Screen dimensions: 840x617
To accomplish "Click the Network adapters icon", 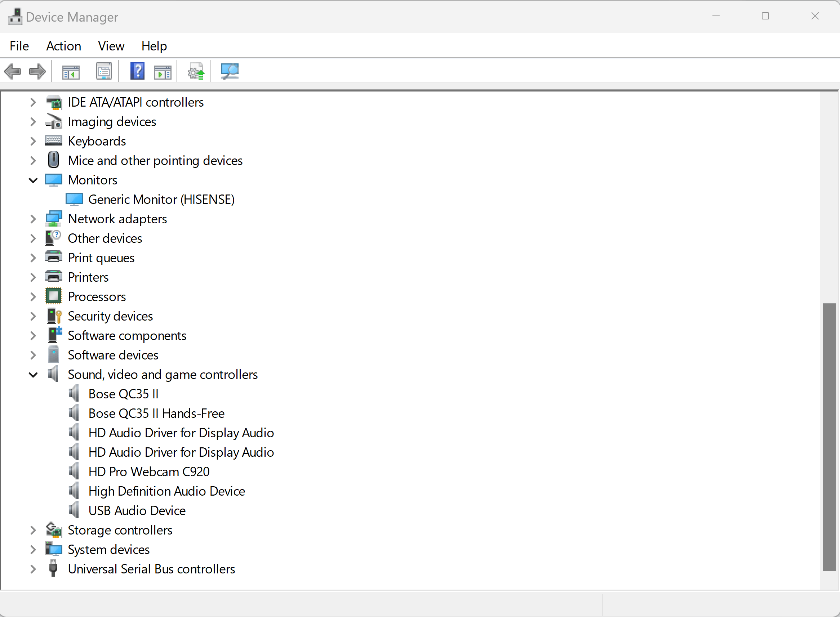I will (54, 219).
